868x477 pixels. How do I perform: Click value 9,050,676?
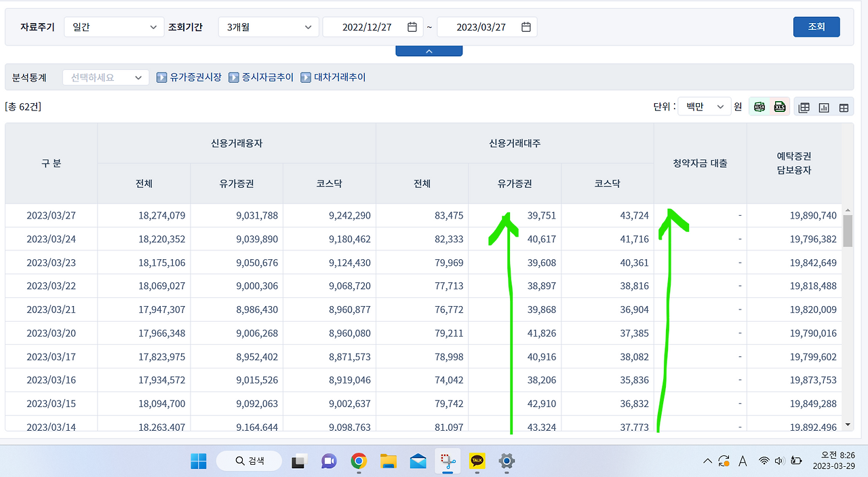point(256,263)
